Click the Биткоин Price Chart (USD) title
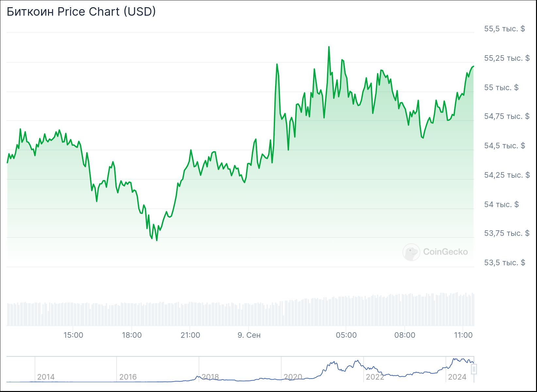 81,12
